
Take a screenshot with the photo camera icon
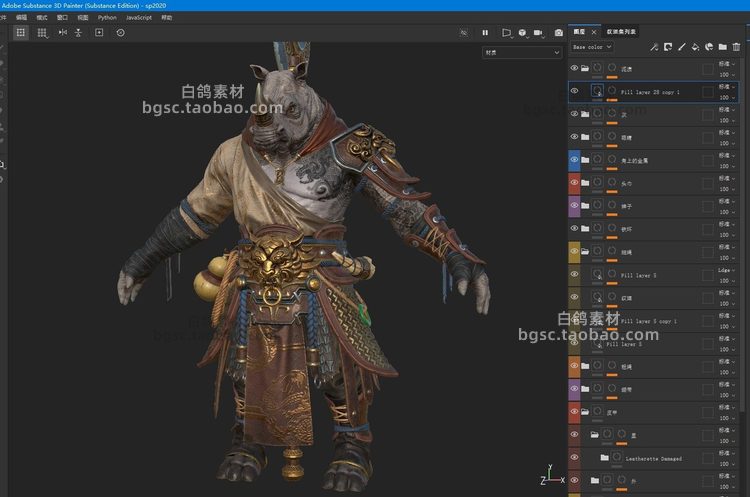pyautogui.click(x=559, y=33)
